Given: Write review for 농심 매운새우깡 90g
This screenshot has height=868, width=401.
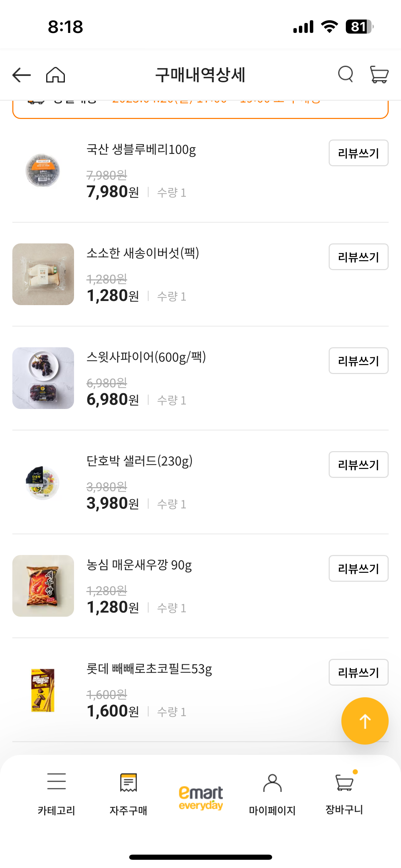Looking at the screenshot, I should (358, 568).
